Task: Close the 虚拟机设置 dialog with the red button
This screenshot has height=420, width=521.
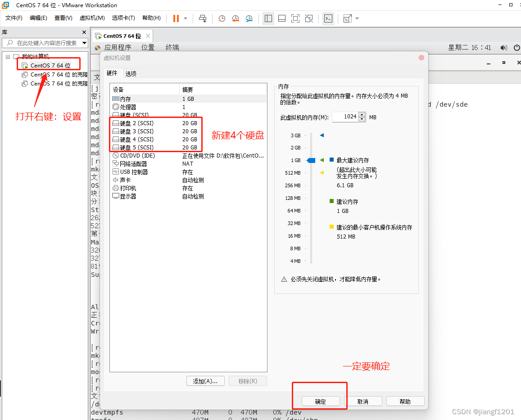Action: pos(421,58)
